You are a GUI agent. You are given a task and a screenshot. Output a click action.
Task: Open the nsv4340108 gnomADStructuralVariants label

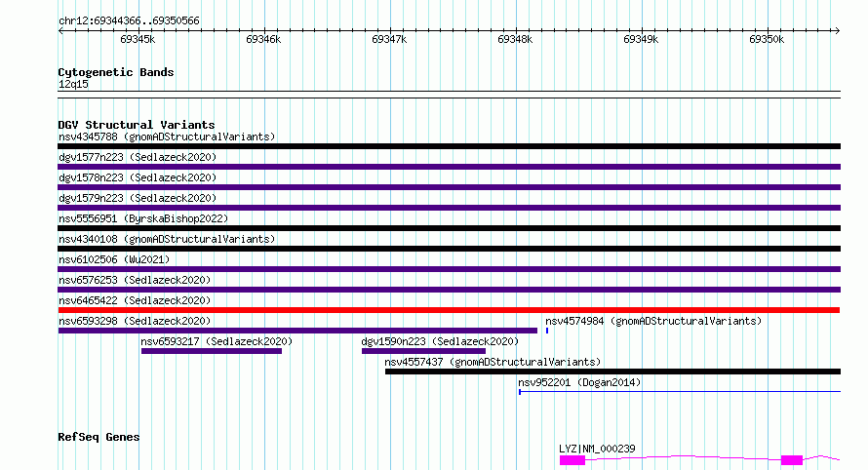(x=167, y=239)
